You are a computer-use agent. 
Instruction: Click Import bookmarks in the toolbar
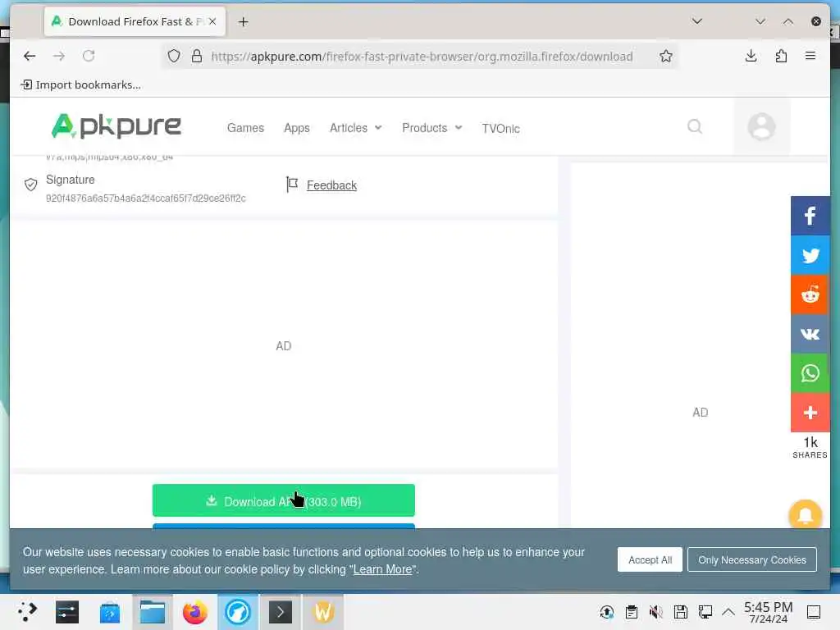pyautogui.click(x=81, y=84)
